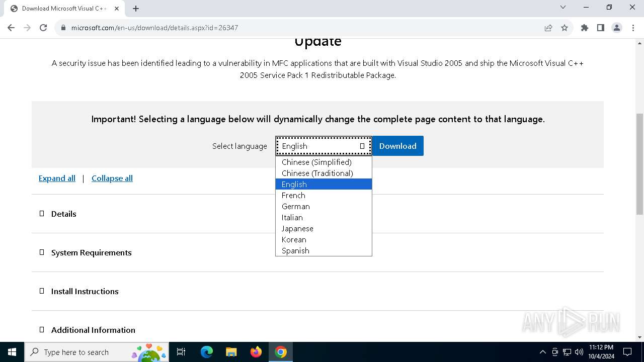Pick Japanese from the language list
This screenshot has height=362, width=644.
click(x=324, y=228)
